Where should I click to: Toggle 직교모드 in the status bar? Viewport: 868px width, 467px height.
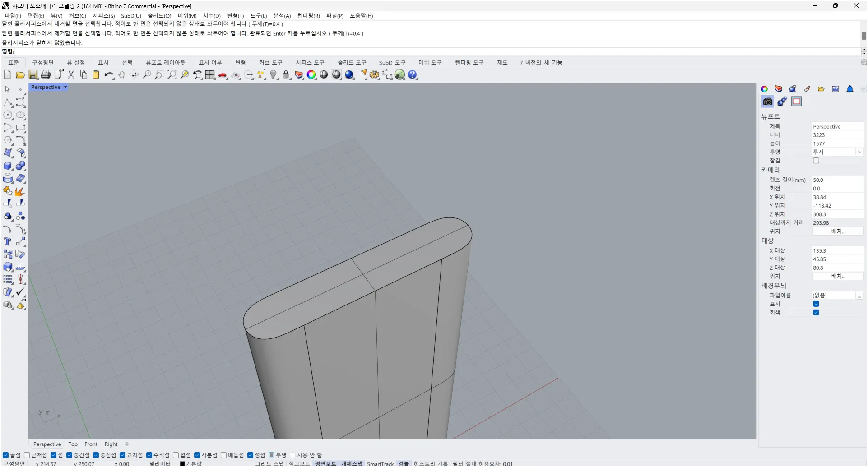pyautogui.click(x=299, y=464)
